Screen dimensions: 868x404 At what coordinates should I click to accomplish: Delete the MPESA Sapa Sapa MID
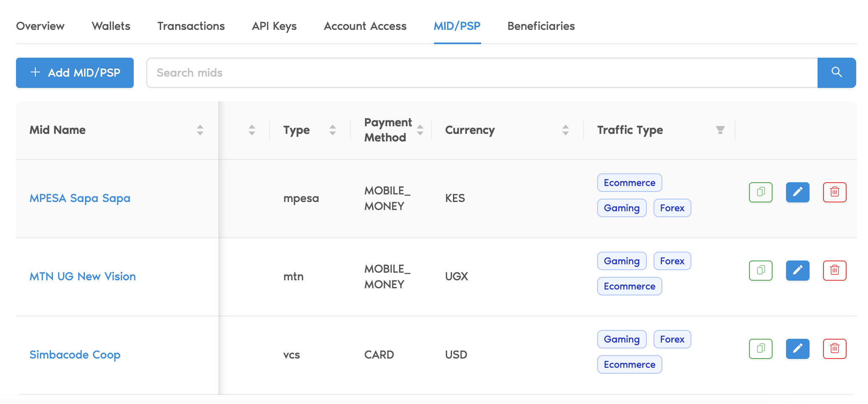834,192
